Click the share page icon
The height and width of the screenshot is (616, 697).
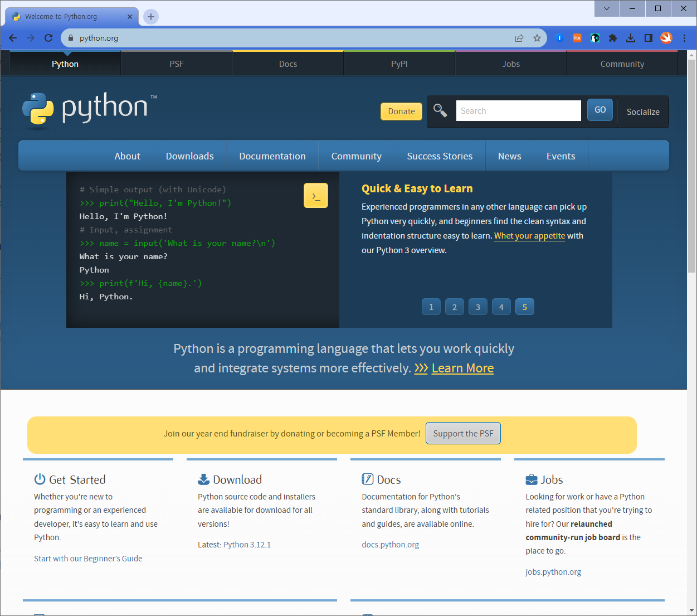click(x=519, y=38)
